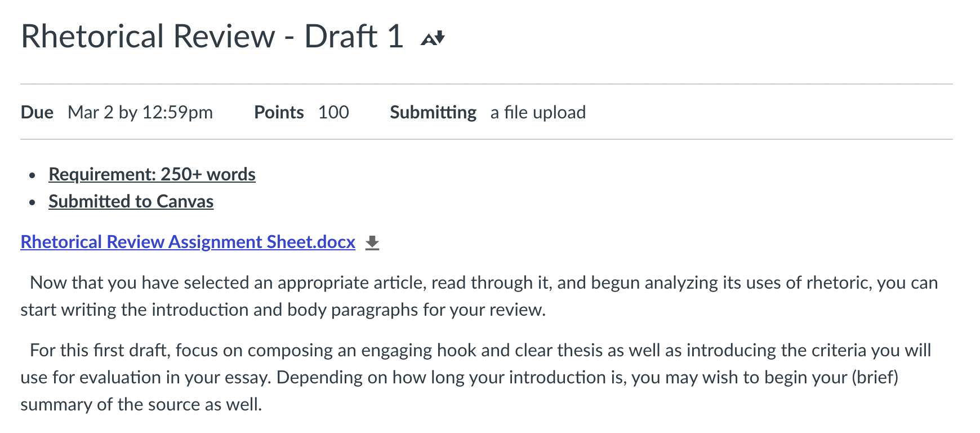
Task: Click the bold "Due" label
Action: click(37, 112)
